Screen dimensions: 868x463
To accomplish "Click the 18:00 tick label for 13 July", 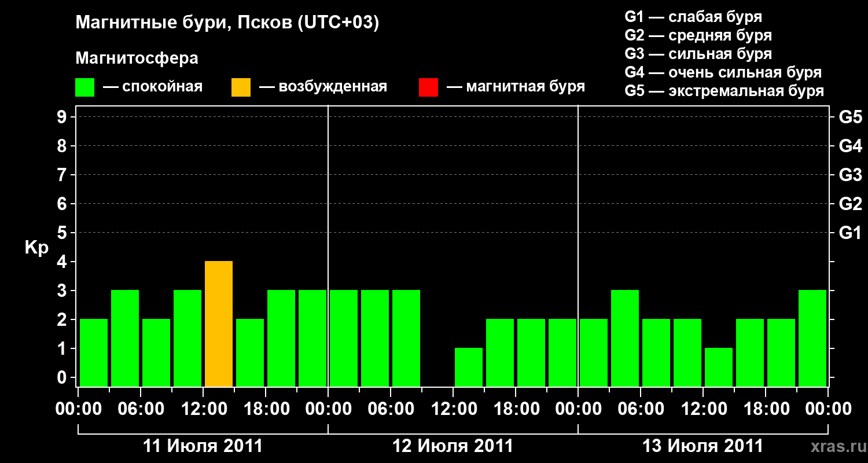I will pyautogui.click(x=766, y=409).
